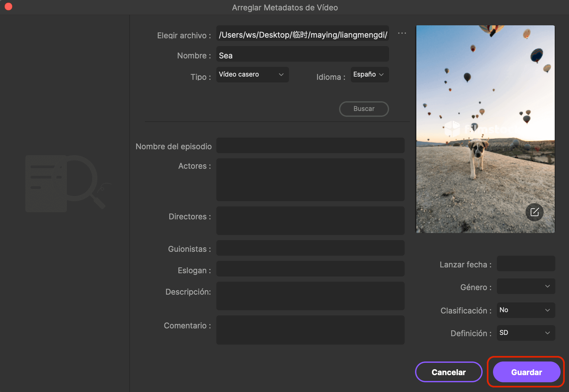Viewport: 569px width, 392px height.
Task: Open the Tipo dropdown showing Vídeo casero
Action: (252, 75)
